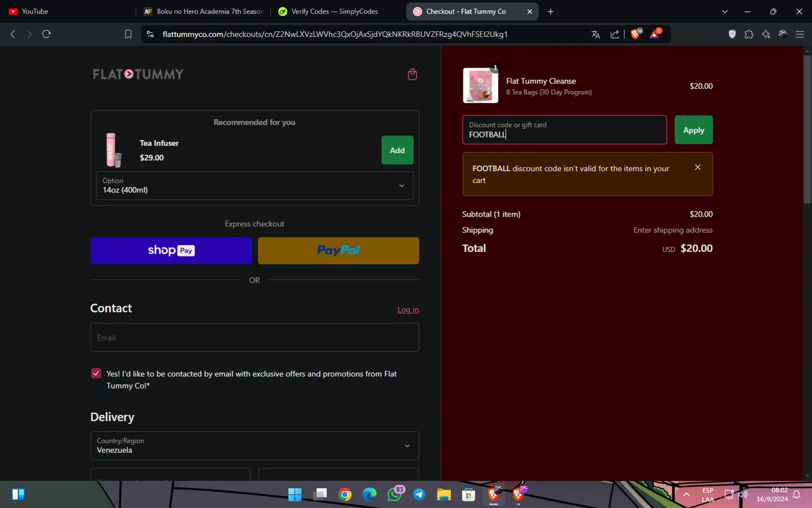Click the Log in link
The height and width of the screenshot is (508, 812).
408,310
